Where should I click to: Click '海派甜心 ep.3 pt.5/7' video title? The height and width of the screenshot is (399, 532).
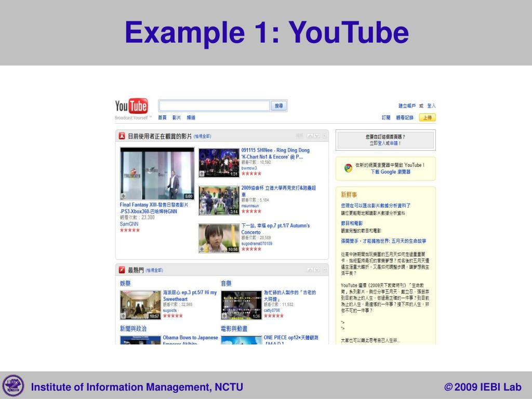coord(190,296)
